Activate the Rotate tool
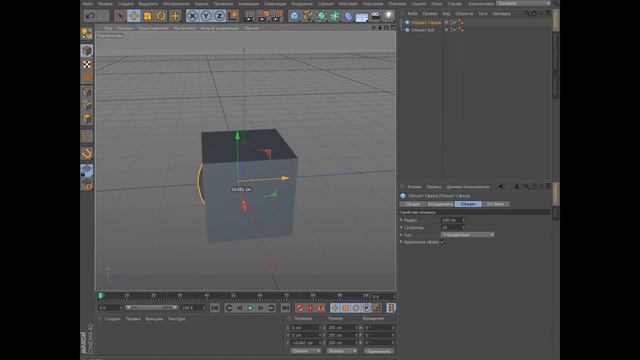This screenshot has height=360, width=640. click(x=161, y=16)
